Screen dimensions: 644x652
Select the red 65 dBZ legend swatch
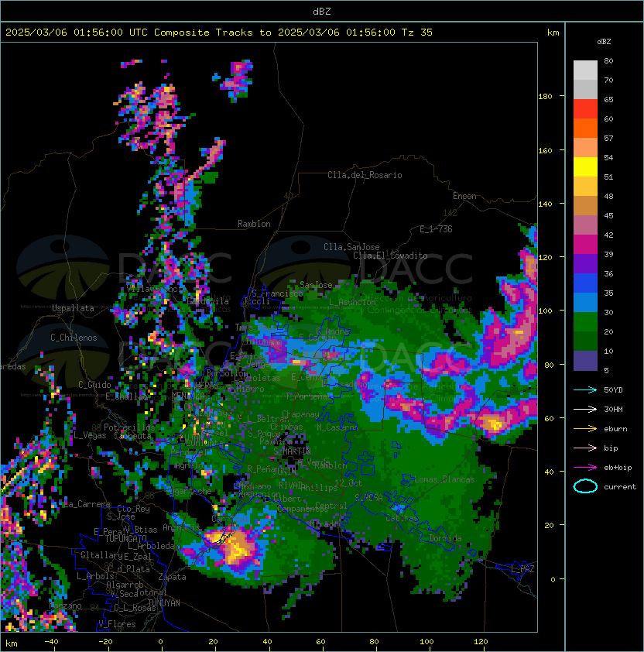point(585,108)
